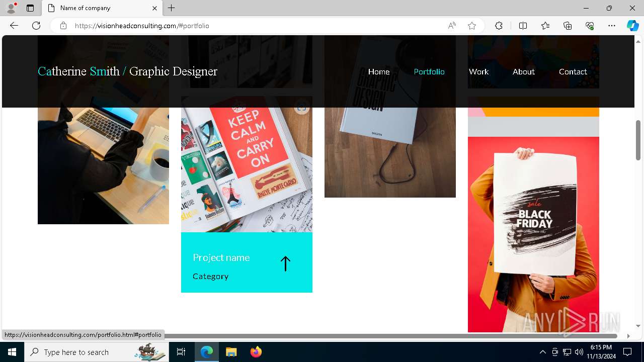The height and width of the screenshot is (362, 644).
Task: View site information lock icon
Action: point(63,26)
